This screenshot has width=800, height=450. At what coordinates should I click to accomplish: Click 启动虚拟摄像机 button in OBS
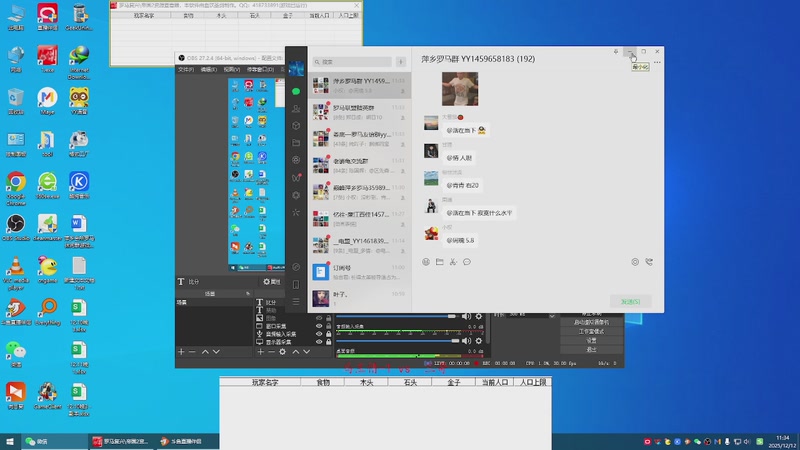[x=591, y=322]
